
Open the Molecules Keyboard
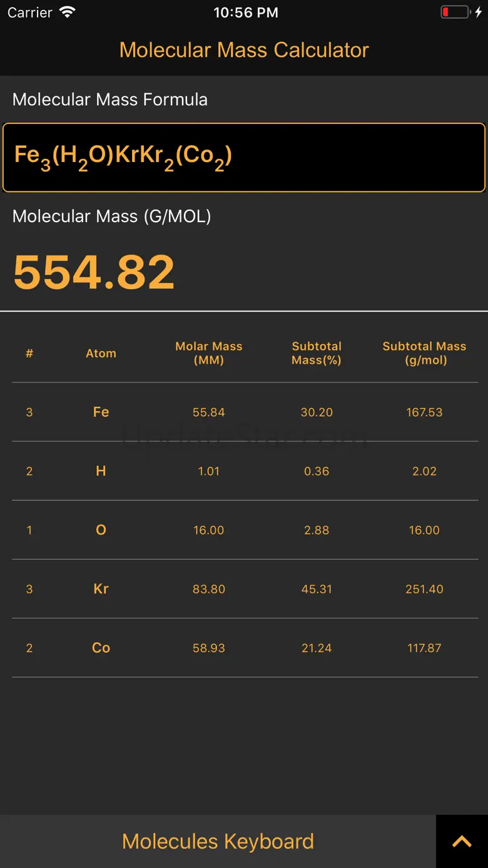pyautogui.click(x=218, y=842)
